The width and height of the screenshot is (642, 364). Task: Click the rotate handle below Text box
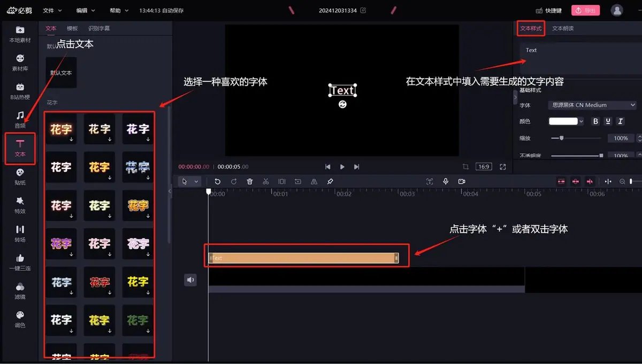coord(342,104)
